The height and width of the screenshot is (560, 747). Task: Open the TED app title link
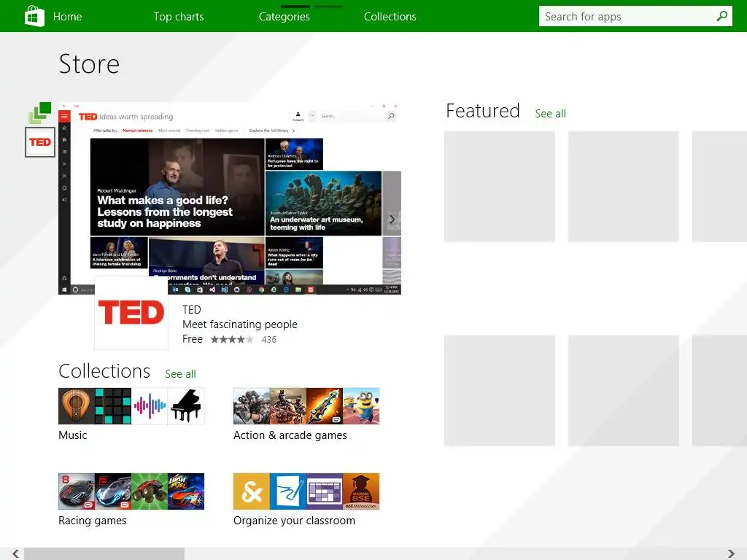[192, 309]
